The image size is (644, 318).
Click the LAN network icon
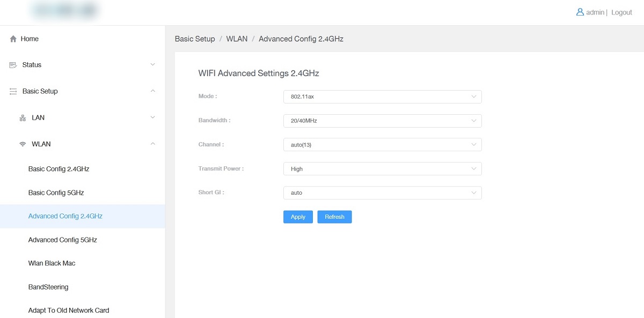(23, 117)
